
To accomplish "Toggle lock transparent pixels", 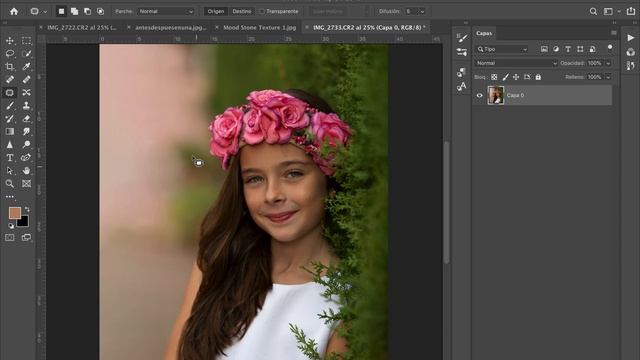I will [x=494, y=77].
